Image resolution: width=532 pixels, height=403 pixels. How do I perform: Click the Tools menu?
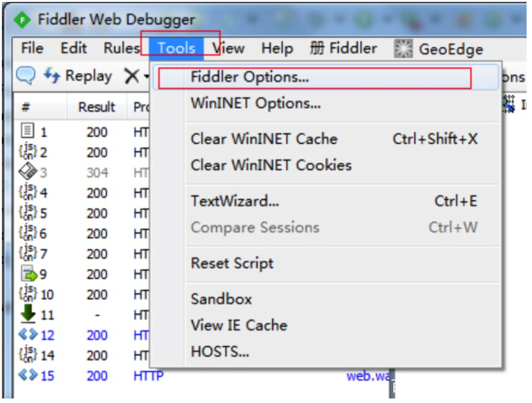tap(177, 48)
